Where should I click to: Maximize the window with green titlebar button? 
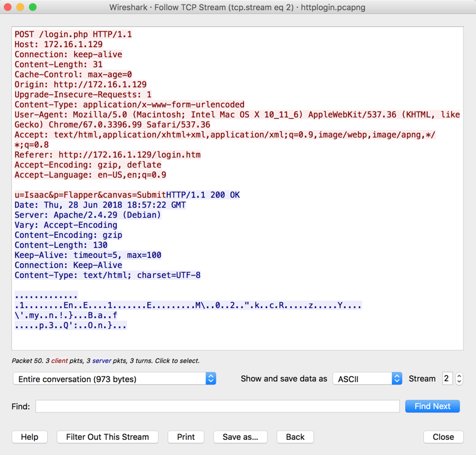click(33, 8)
